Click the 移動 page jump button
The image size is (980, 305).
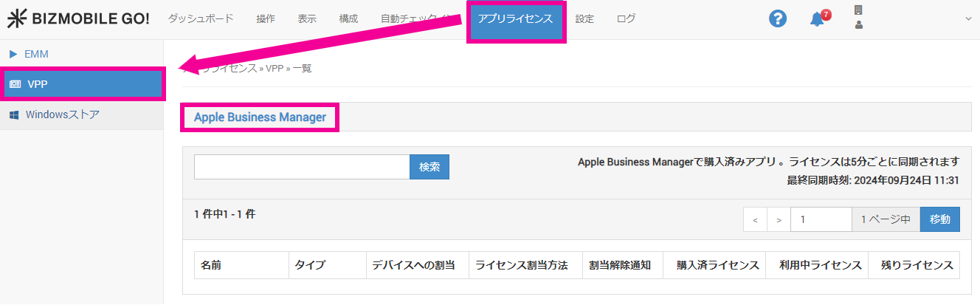pos(939,219)
